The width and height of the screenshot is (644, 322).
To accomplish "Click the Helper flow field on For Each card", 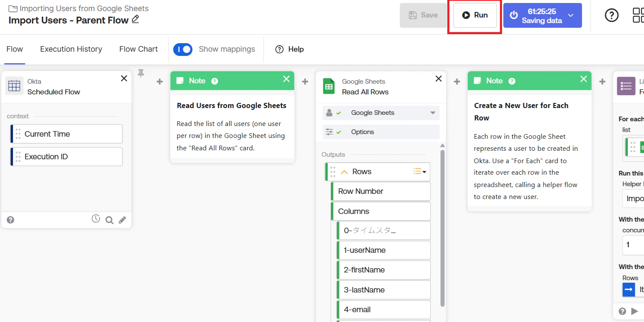I will pyautogui.click(x=633, y=199).
